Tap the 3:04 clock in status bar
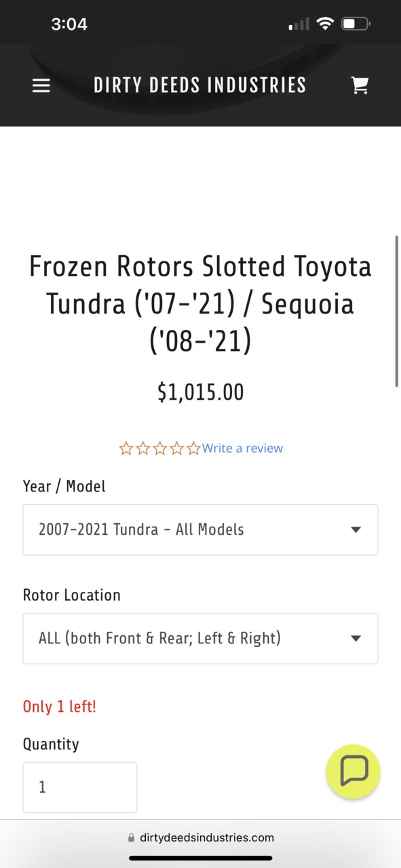This screenshot has width=401, height=868. 69,24
